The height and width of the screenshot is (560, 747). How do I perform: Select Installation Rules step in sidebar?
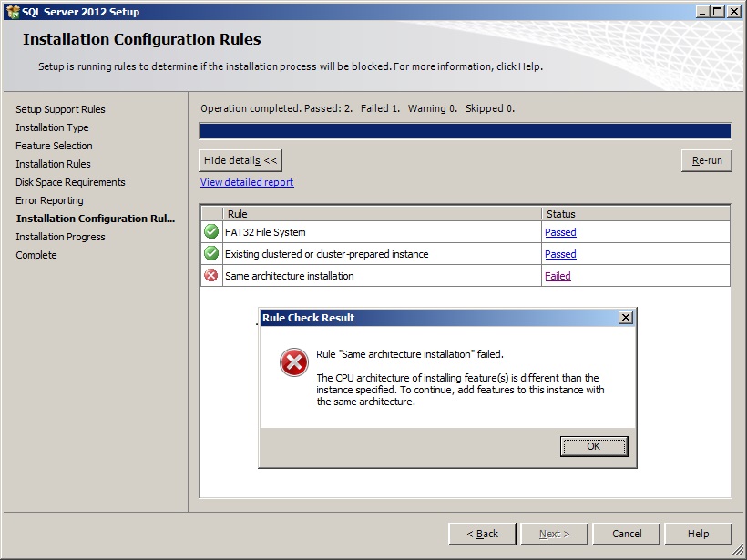pyautogui.click(x=53, y=164)
